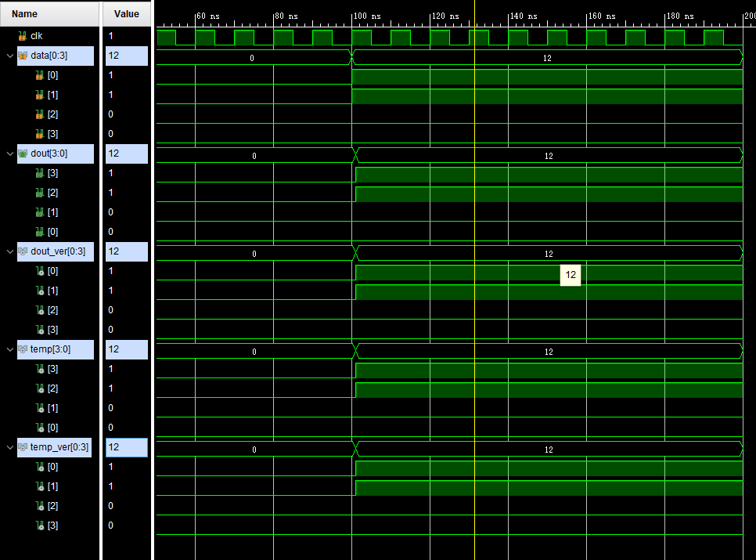Click the clk value 1
The height and width of the screenshot is (560, 756).
[111, 36]
